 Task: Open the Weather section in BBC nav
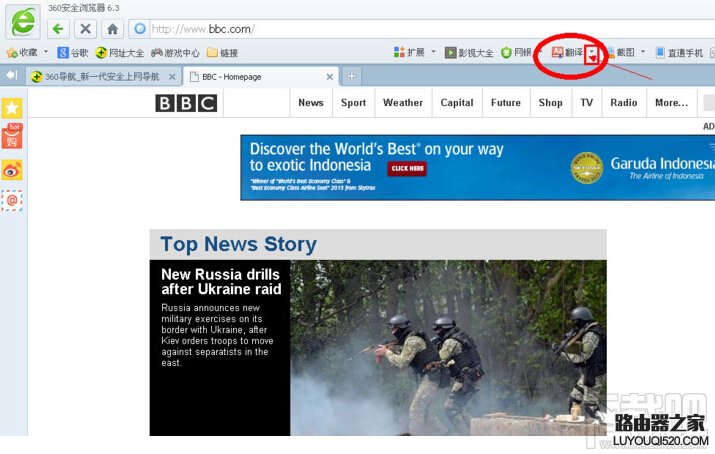click(402, 103)
